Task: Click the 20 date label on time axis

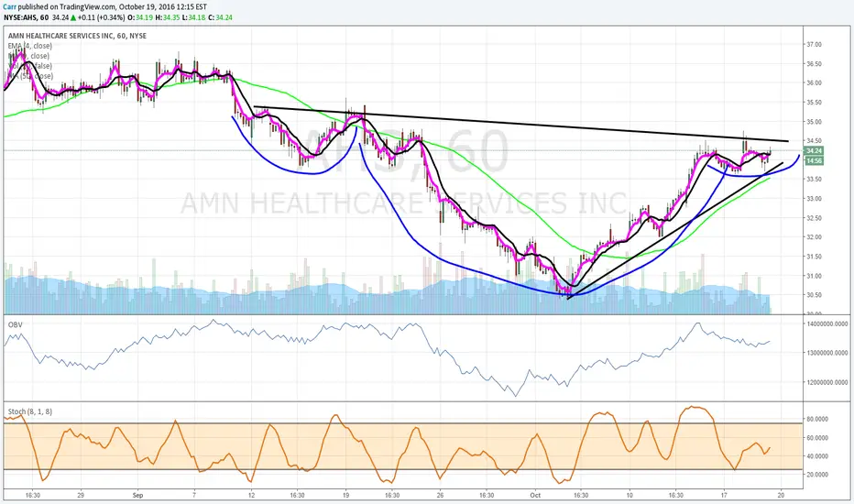Action: pyautogui.click(x=782, y=495)
